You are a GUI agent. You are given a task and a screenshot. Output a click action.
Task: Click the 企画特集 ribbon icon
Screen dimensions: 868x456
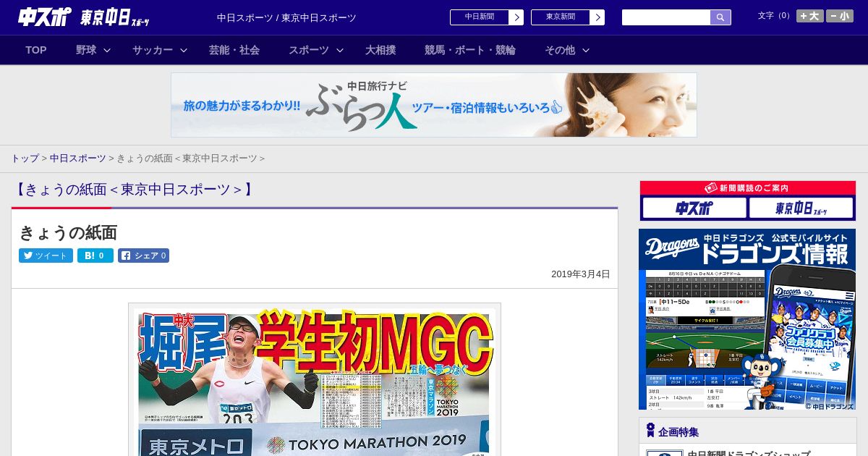(x=650, y=431)
